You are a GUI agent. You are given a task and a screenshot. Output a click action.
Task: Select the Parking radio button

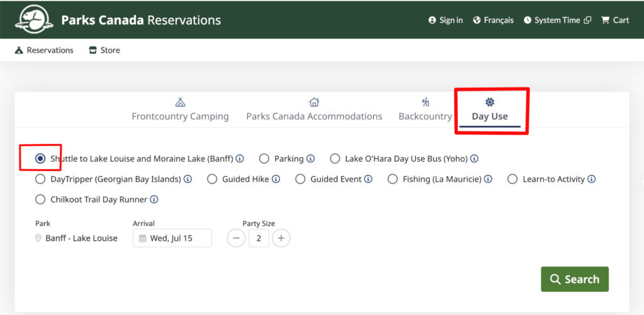(264, 158)
